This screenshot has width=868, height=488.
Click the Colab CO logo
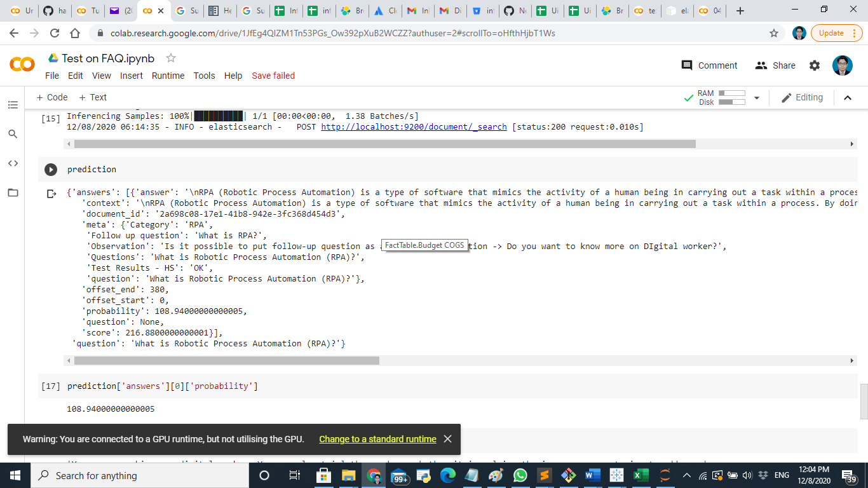click(x=22, y=65)
